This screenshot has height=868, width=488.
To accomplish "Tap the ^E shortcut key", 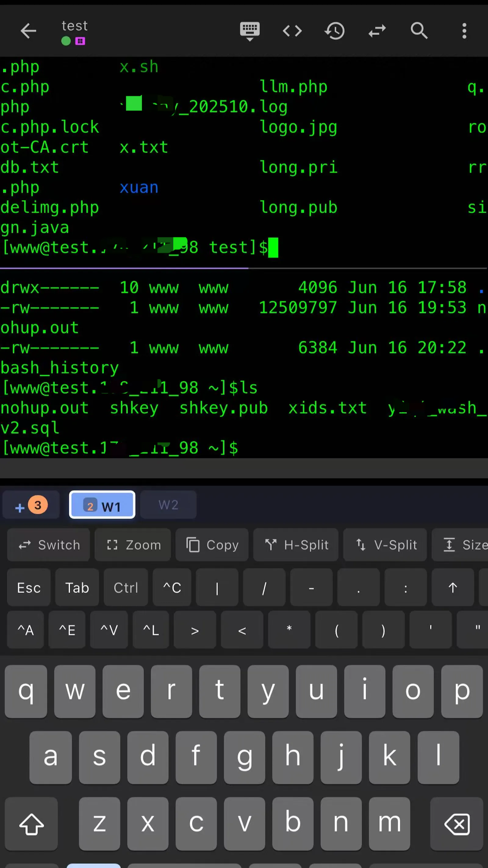I will click(67, 630).
